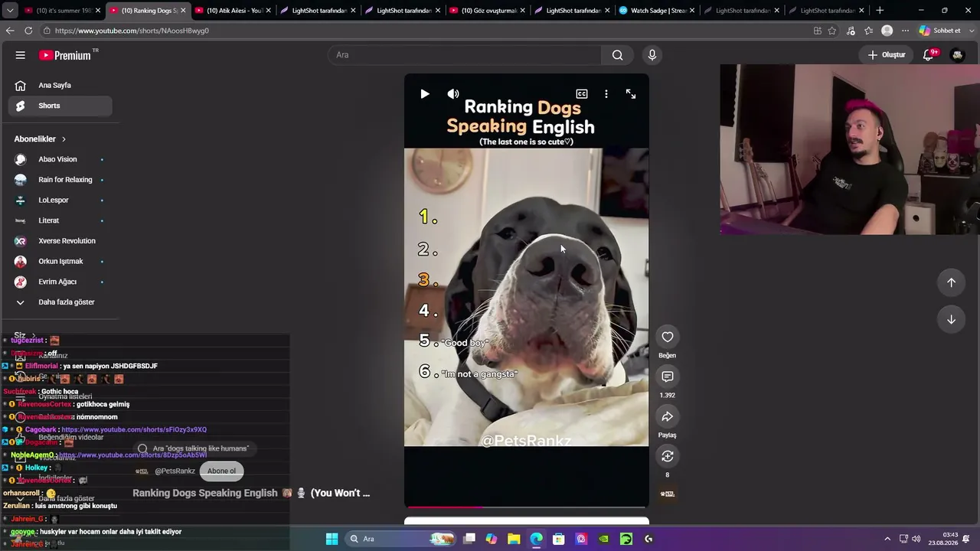Subscribe with the Abone ol button
This screenshot has width=980, height=551.
click(221, 471)
